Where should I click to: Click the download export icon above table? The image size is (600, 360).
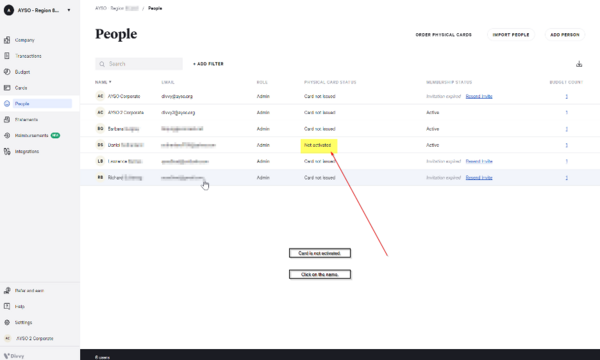coord(579,64)
